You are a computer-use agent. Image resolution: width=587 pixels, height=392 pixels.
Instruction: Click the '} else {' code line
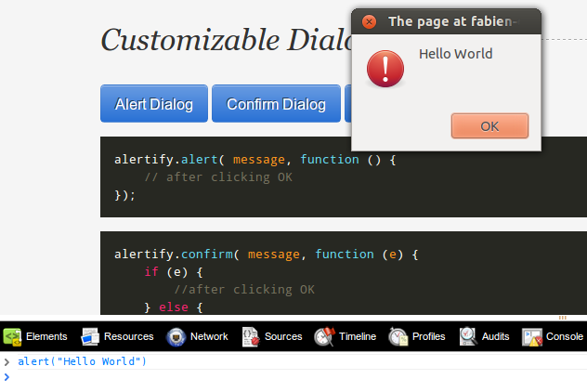[x=174, y=307]
